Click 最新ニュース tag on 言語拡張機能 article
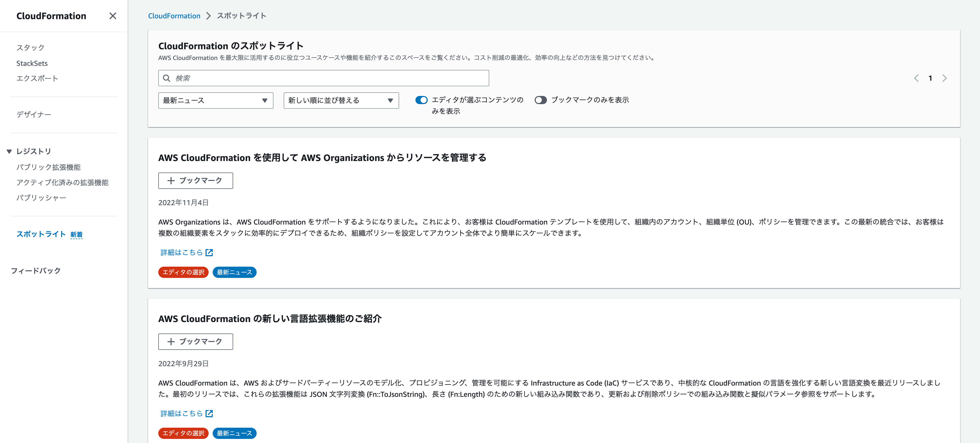Image resolution: width=980 pixels, height=443 pixels. pos(234,433)
